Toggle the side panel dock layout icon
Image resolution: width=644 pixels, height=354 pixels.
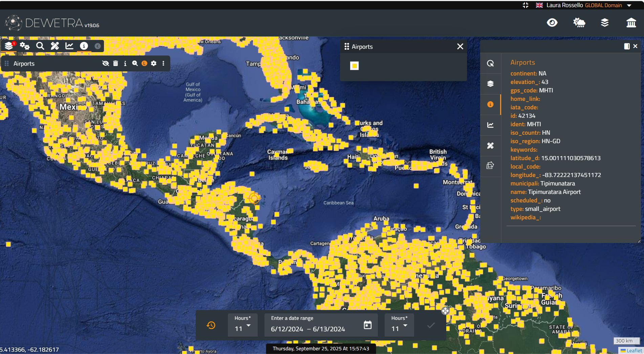627,46
